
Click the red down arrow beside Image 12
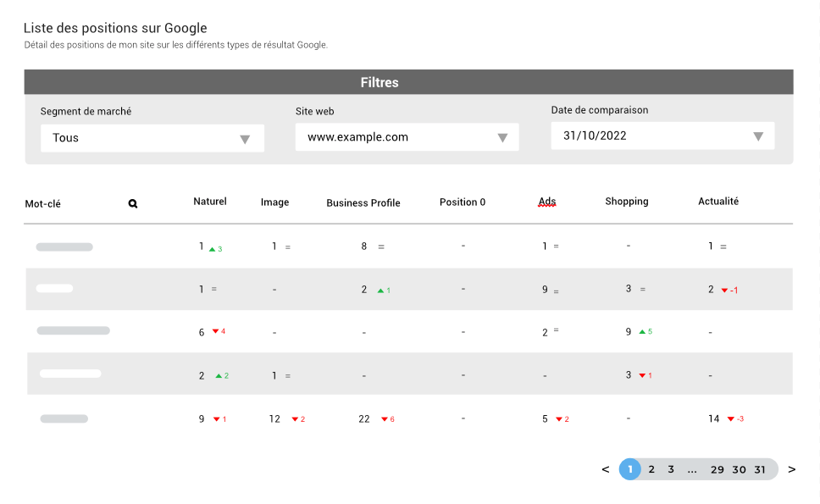[295, 418]
